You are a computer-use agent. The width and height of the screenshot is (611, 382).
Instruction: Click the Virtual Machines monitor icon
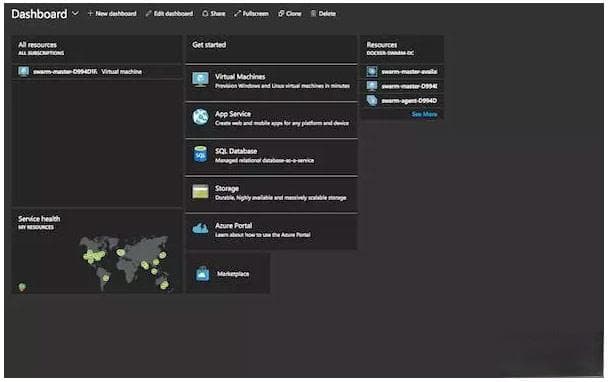(x=200, y=80)
